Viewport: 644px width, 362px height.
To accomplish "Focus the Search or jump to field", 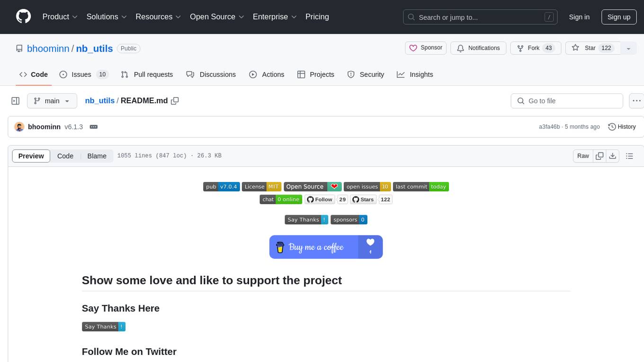I will (480, 17).
